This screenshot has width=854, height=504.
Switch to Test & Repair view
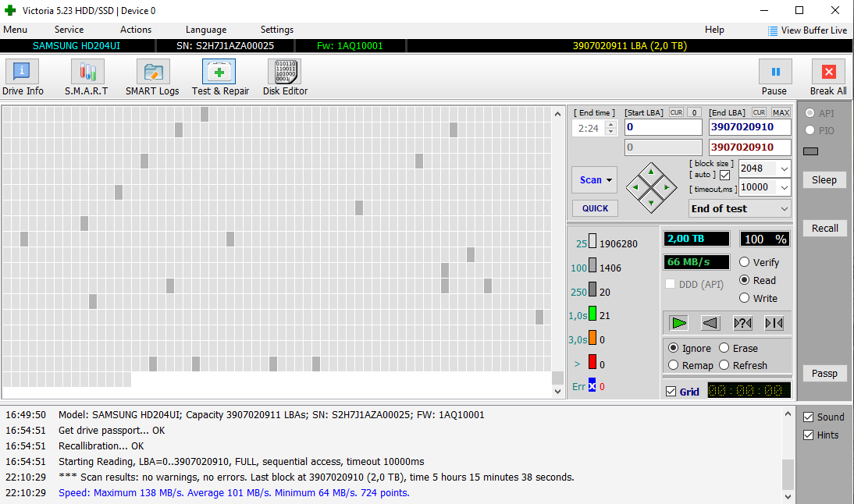tap(219, 71)
